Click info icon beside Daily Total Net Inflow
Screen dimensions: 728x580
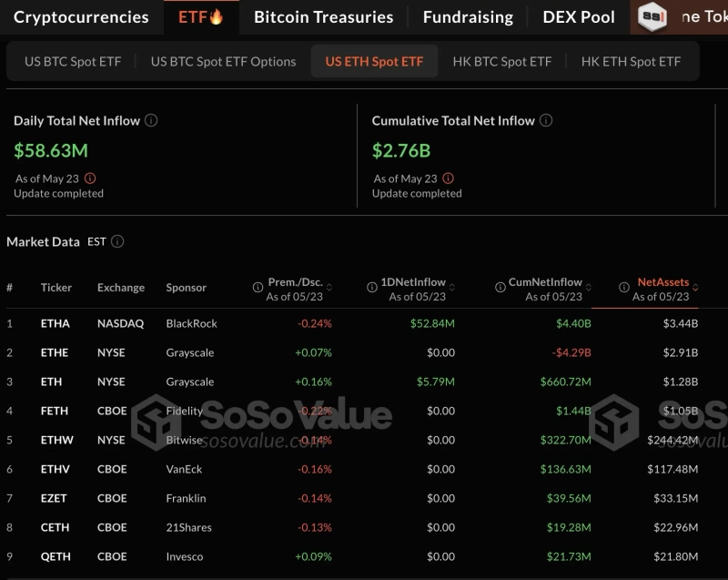tap(151, 120)
